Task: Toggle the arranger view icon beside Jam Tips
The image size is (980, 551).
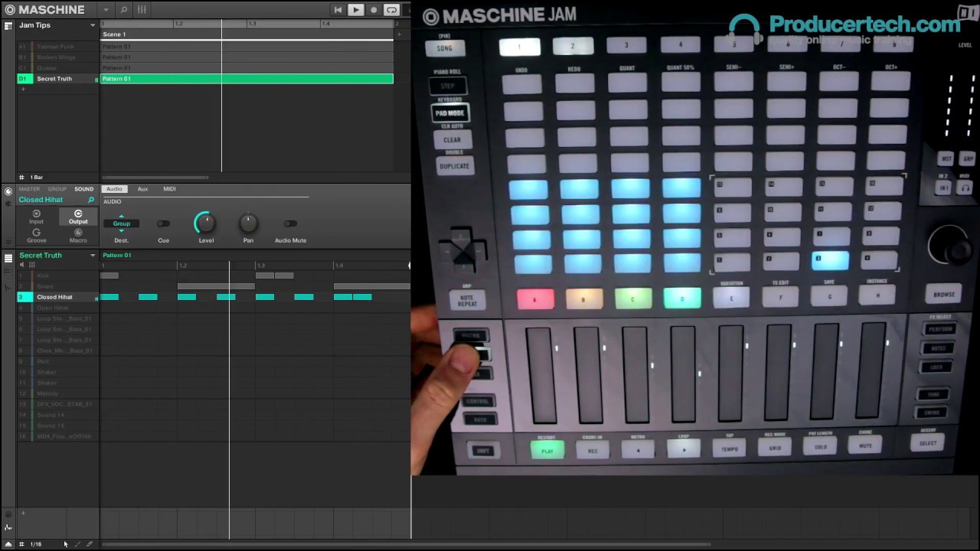Action: click(x=8, y=25)
